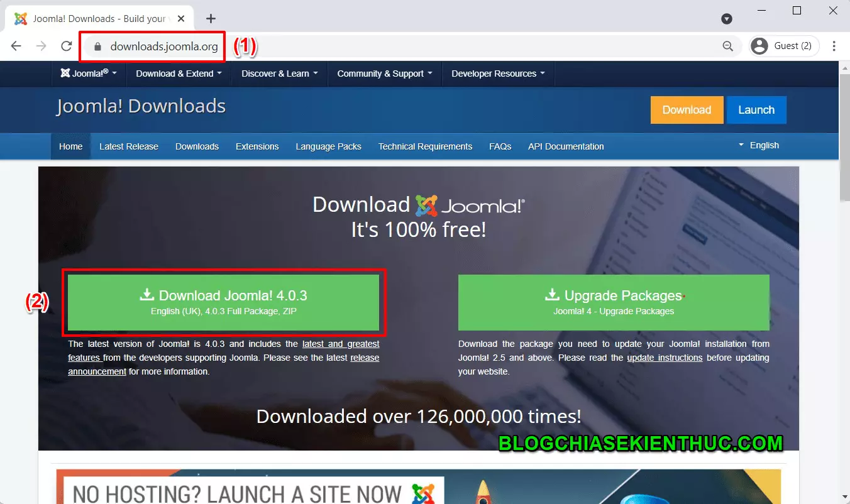The width and height of the screenshot is (850, 504).
Task: Open the Downloads navigation tab
Action: 197,146
